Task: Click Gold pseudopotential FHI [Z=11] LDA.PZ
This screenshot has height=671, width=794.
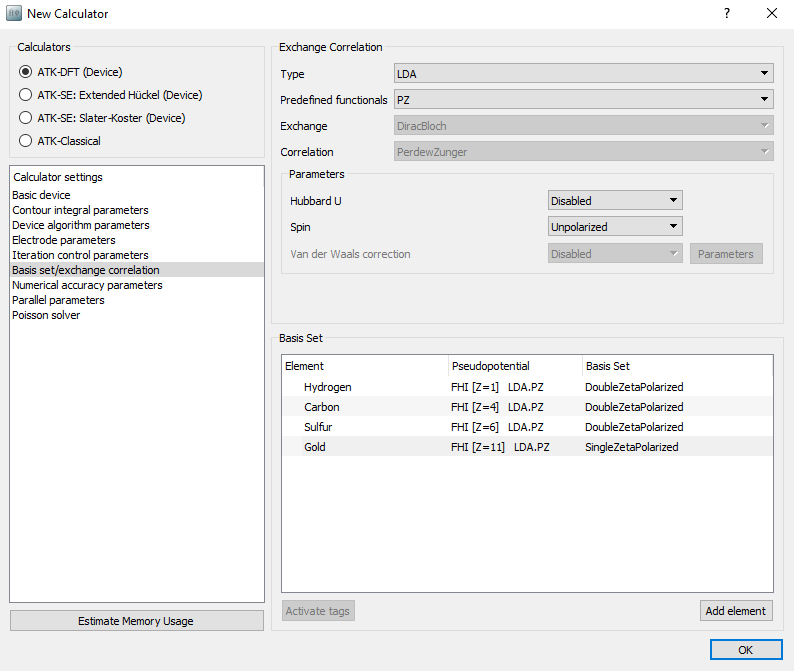Action: point(500,447)
